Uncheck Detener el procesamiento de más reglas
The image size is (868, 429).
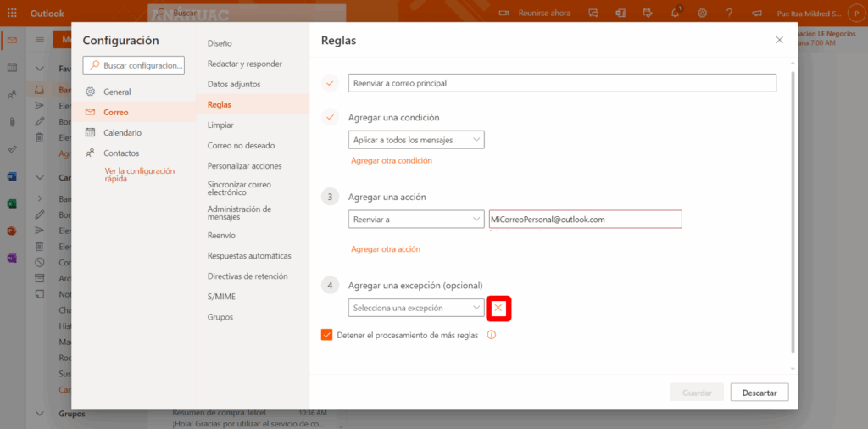pos(327,335)
